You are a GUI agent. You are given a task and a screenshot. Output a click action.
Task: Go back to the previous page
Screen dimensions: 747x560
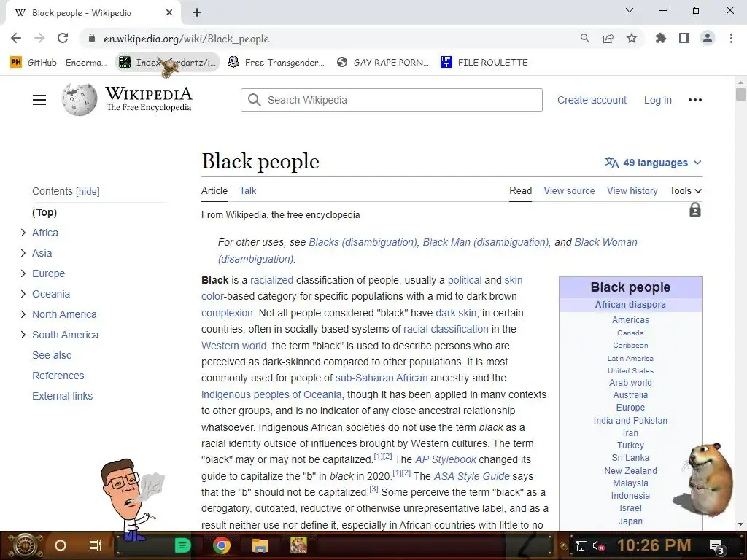pyautogui.click(x=16, y=38)
